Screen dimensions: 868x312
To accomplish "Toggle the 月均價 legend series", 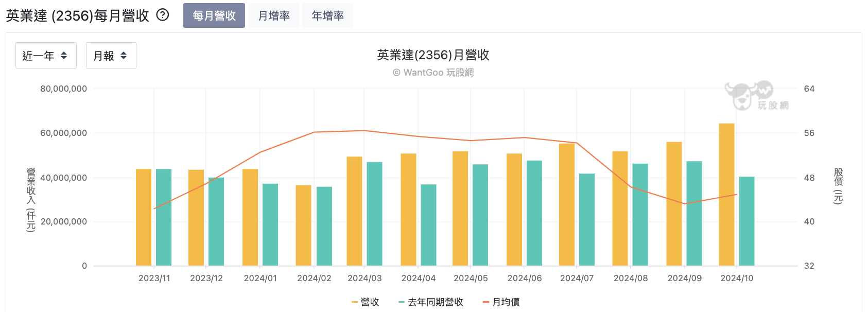I will (x=501, y=302).
